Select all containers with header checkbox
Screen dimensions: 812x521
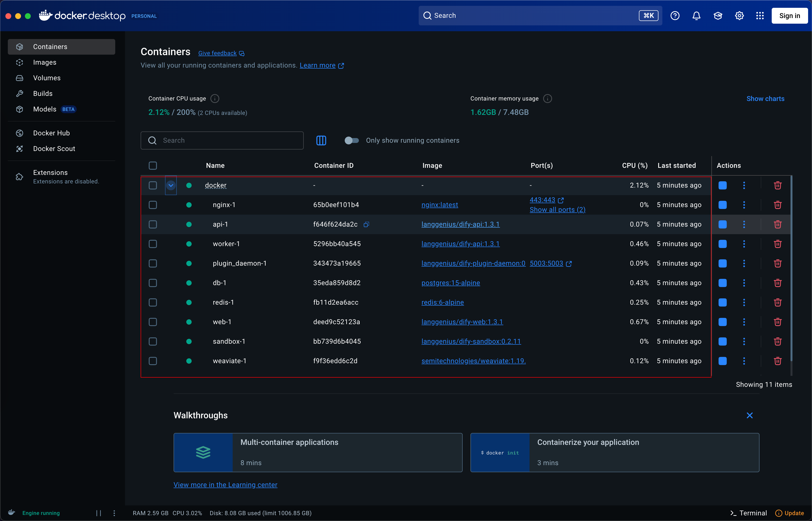coord(153,165)
